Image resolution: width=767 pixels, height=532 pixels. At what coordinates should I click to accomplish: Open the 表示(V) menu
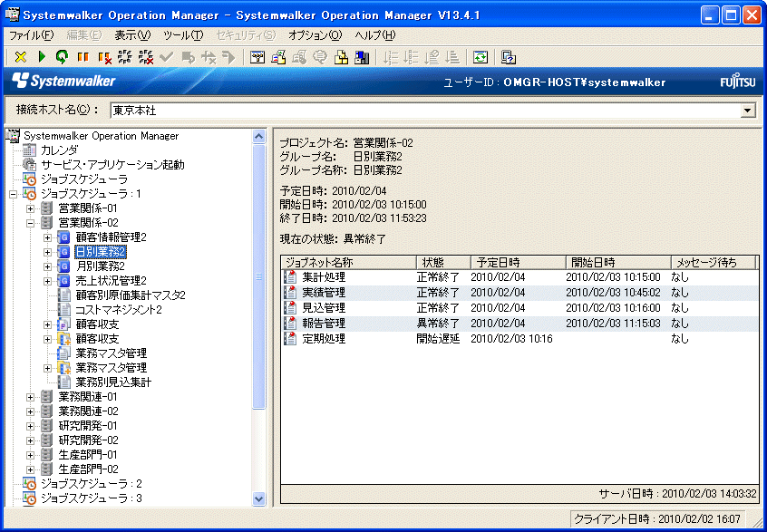coord(132,35)
